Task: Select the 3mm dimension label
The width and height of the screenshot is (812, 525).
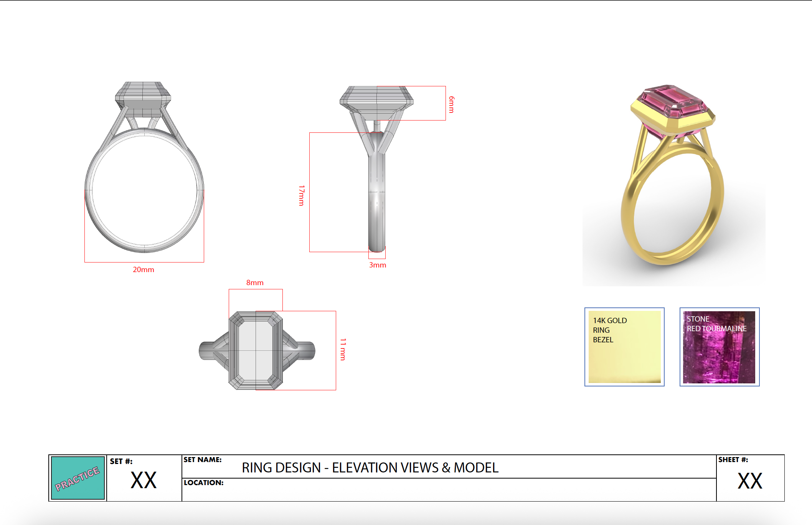Action: point(378,265)
